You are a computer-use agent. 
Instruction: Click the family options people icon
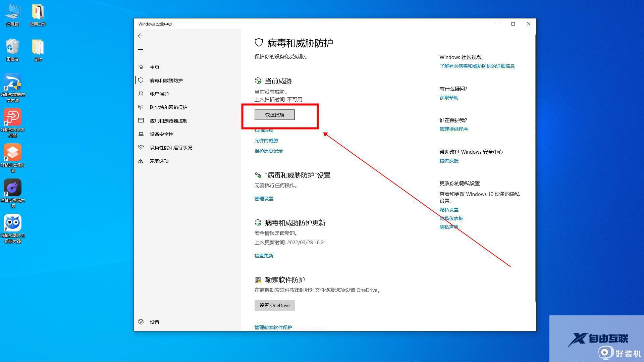point(141,161)
